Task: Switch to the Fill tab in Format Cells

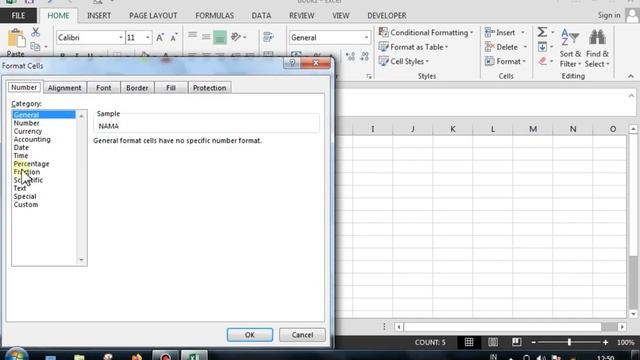Action: click(x=171, y=88)
